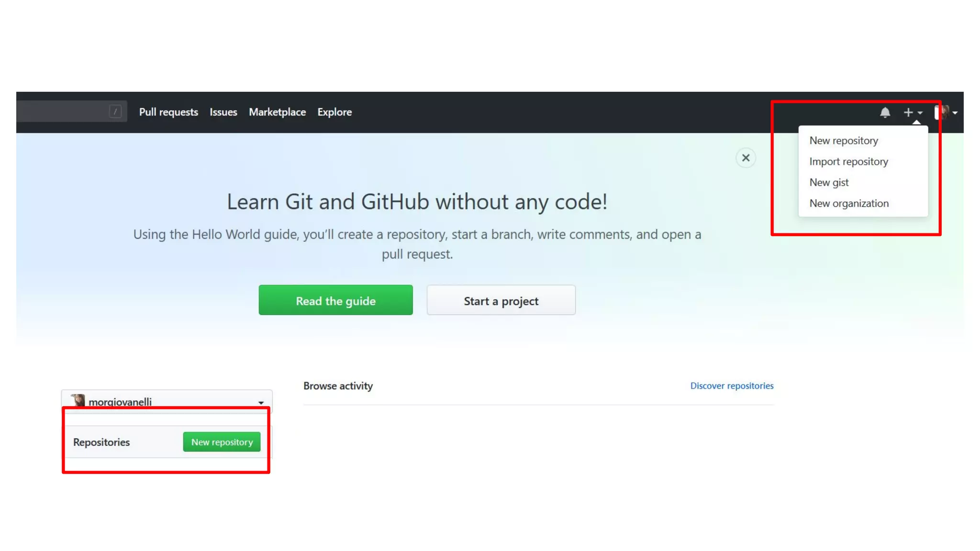Choose New gist from the dropdown
The width and height of the screenshot is (980, 551).
point(829,183)
